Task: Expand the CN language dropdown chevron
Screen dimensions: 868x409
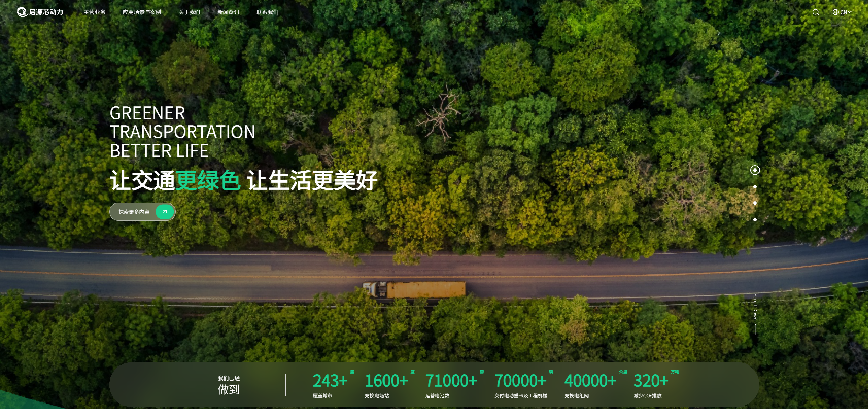Action: [850, 12]
